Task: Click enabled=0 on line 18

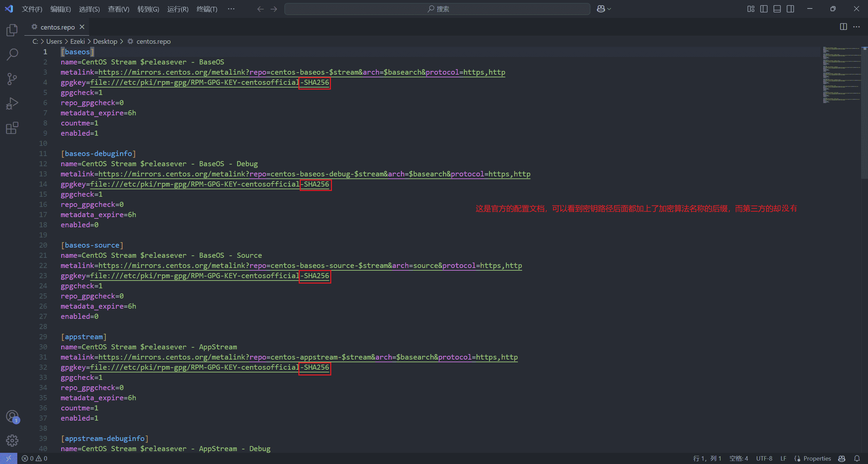Action: click(x=79, y=225)
